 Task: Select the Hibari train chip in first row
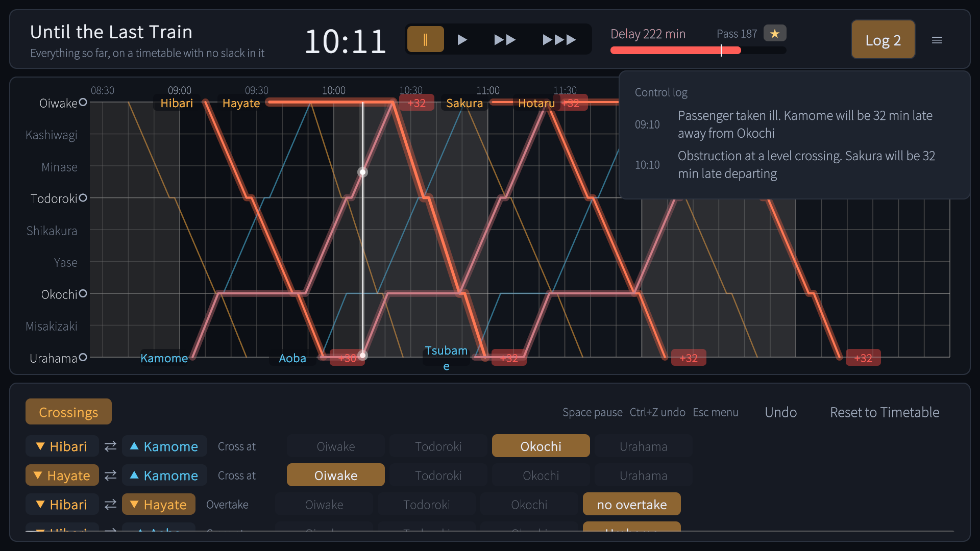click(x=62, y=446)
